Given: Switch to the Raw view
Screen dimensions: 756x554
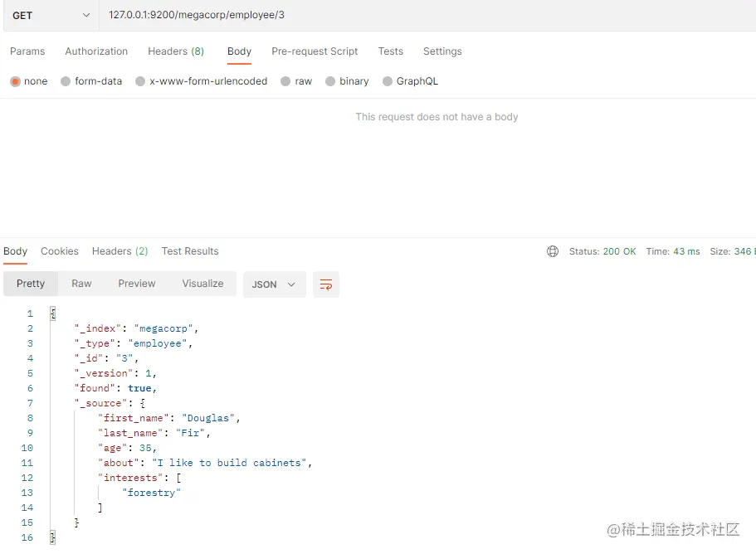Looking at the screenshot, I should click(81, 284).
